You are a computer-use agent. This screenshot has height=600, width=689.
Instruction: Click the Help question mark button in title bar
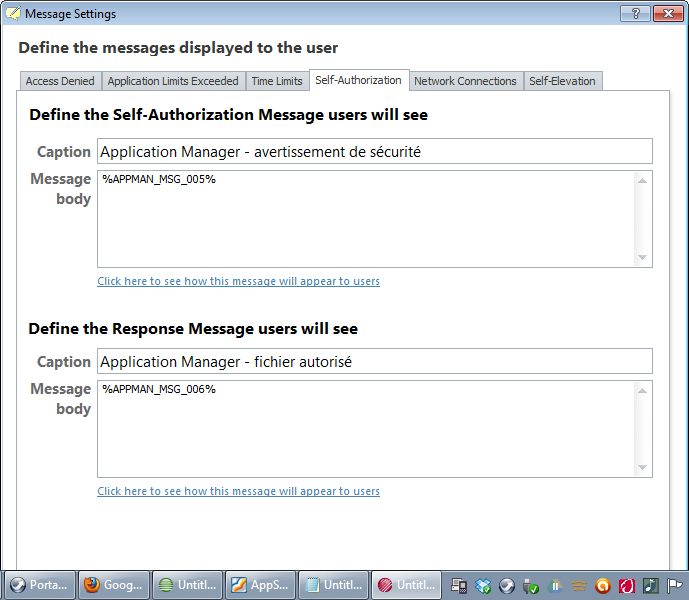click(635, 14)
